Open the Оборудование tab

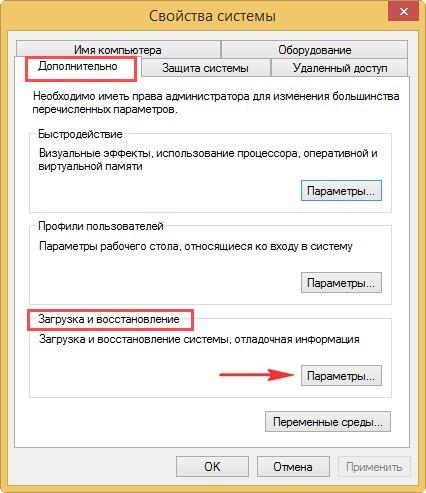tap(314, 50)
